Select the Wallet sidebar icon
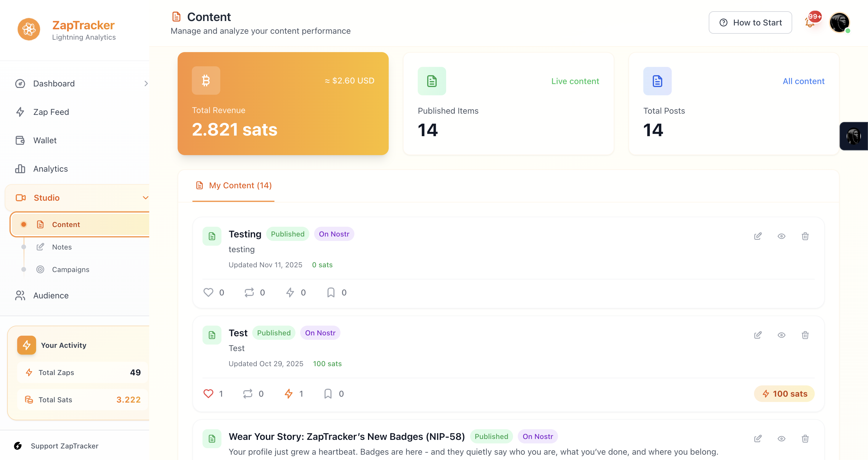 click(x=20, y=140)
